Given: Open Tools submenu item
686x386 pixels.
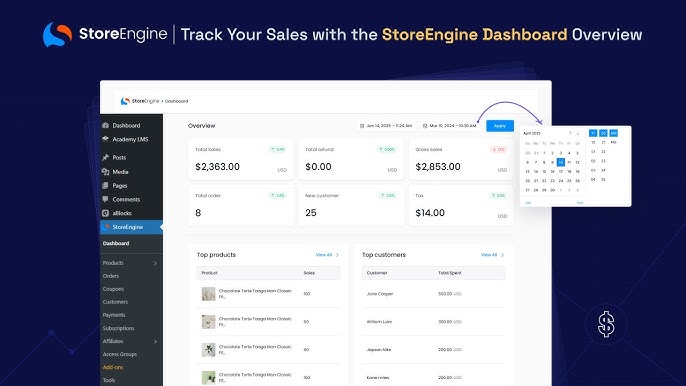Looking at the screenshot, I should [x=109, y=380].
